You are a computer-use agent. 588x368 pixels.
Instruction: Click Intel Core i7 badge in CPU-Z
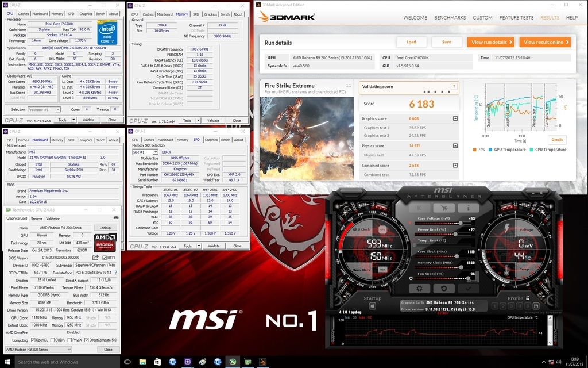click(x=107, y=33)
